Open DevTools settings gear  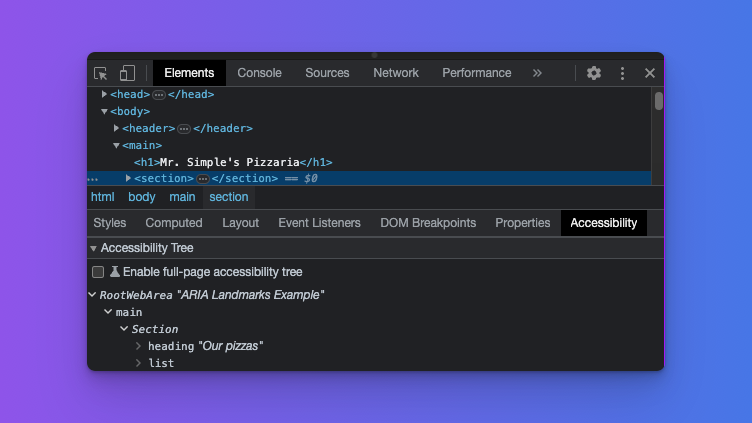tap(594, 73)
